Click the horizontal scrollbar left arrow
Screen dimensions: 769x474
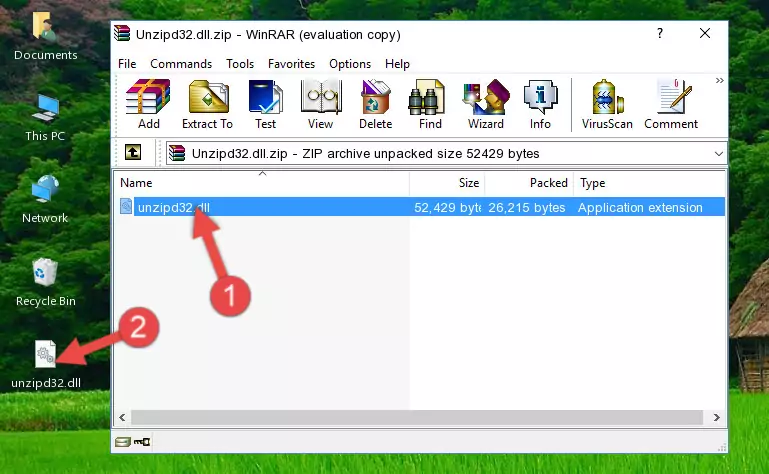123,418
